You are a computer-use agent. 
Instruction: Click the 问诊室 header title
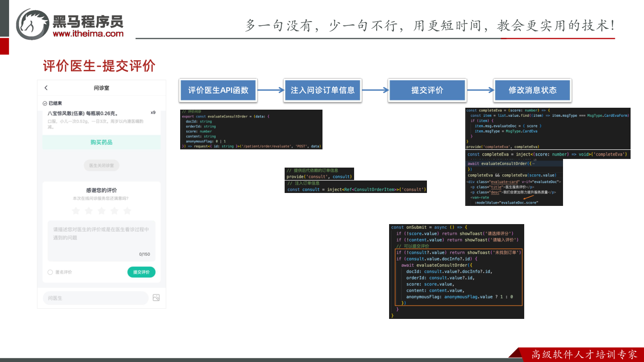coord(102,88)
